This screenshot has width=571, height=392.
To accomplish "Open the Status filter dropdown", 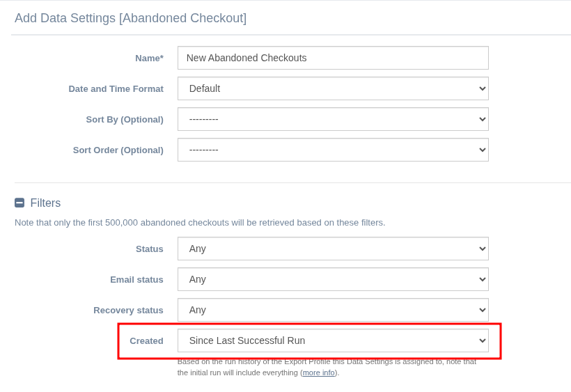I will click(333, 249).
